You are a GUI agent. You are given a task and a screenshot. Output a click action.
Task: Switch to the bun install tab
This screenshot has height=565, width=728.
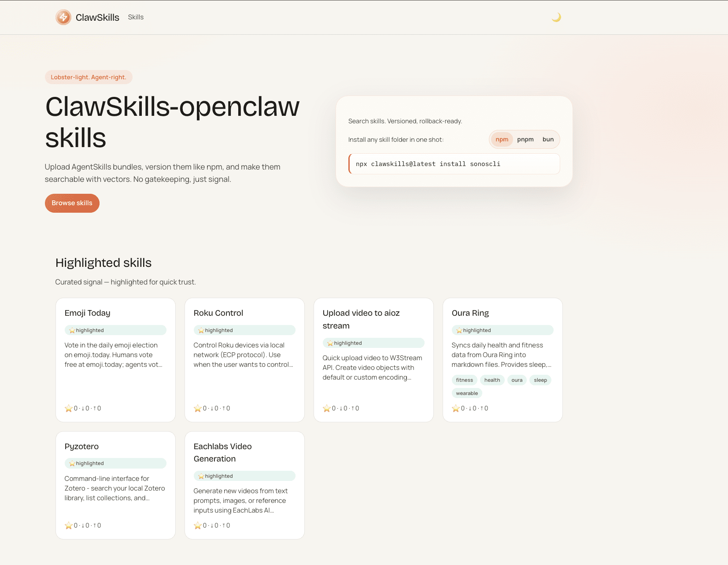pos(548,140)
